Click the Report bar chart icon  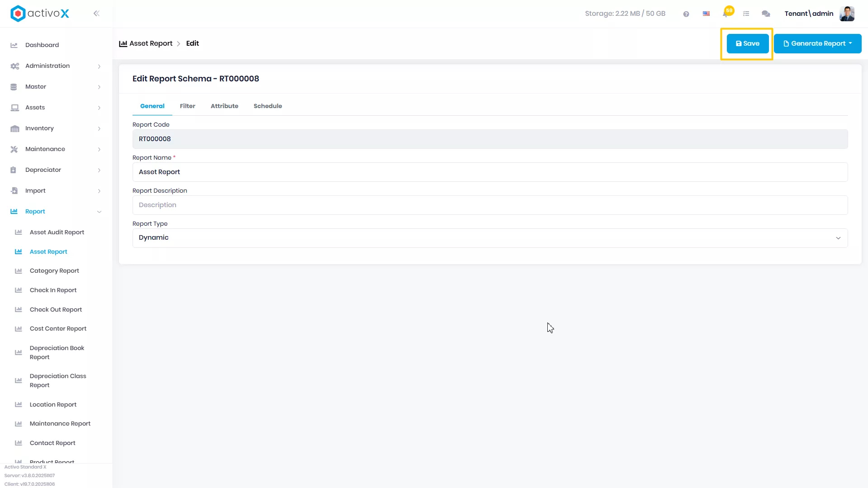14,212
